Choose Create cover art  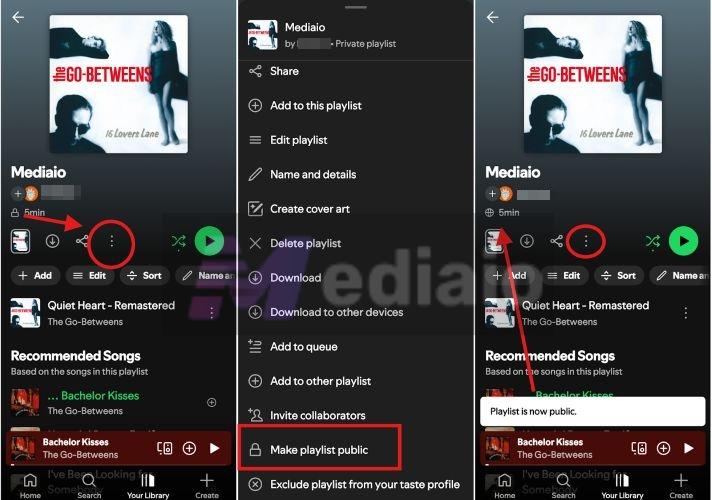356,209
